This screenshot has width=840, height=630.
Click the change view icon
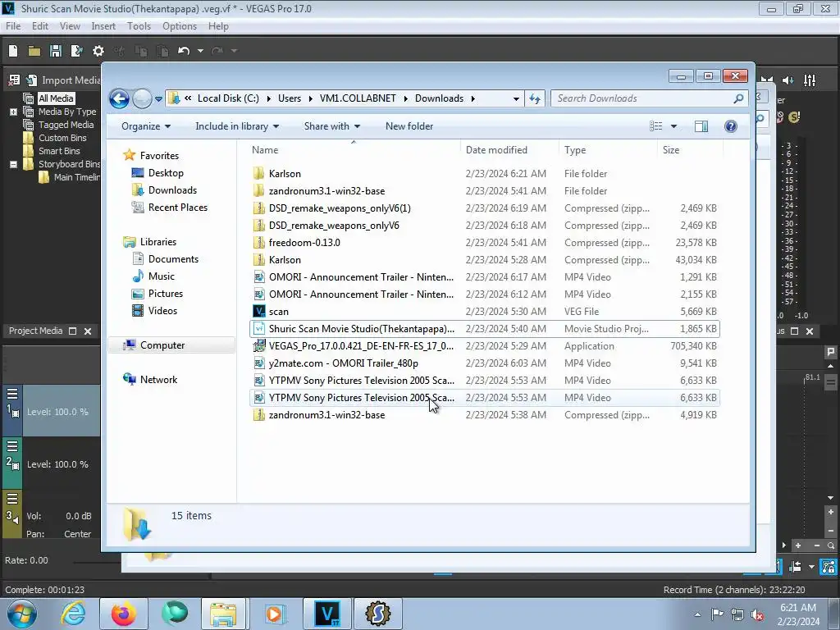pos(656,126)
